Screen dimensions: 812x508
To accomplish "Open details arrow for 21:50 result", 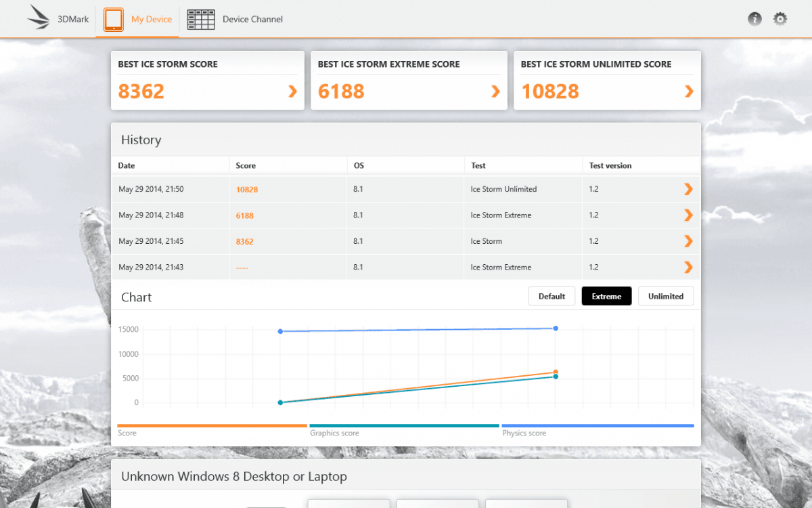I will point(688,190).
